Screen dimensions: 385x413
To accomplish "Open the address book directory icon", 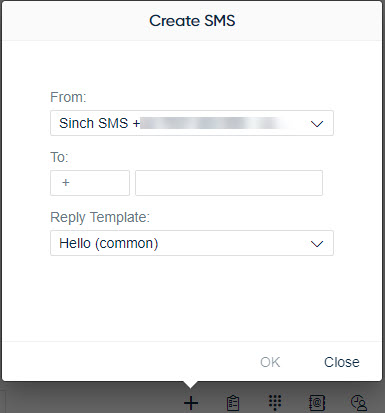I will (317, 403).
